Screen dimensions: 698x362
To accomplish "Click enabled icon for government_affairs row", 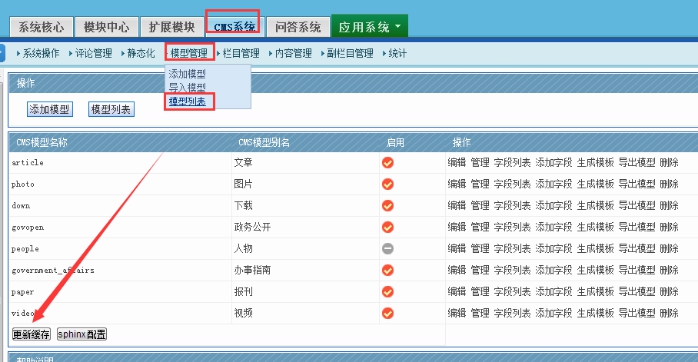I will (x=388, y=270).
